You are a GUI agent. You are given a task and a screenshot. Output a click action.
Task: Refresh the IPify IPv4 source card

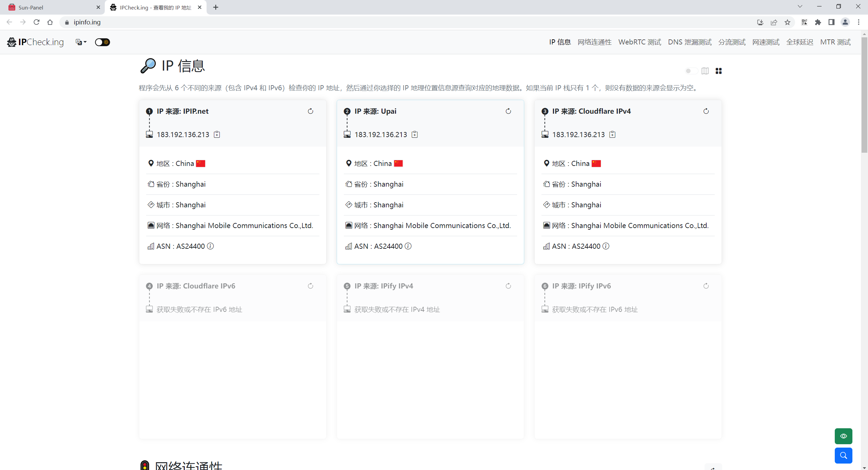[508, 286]
